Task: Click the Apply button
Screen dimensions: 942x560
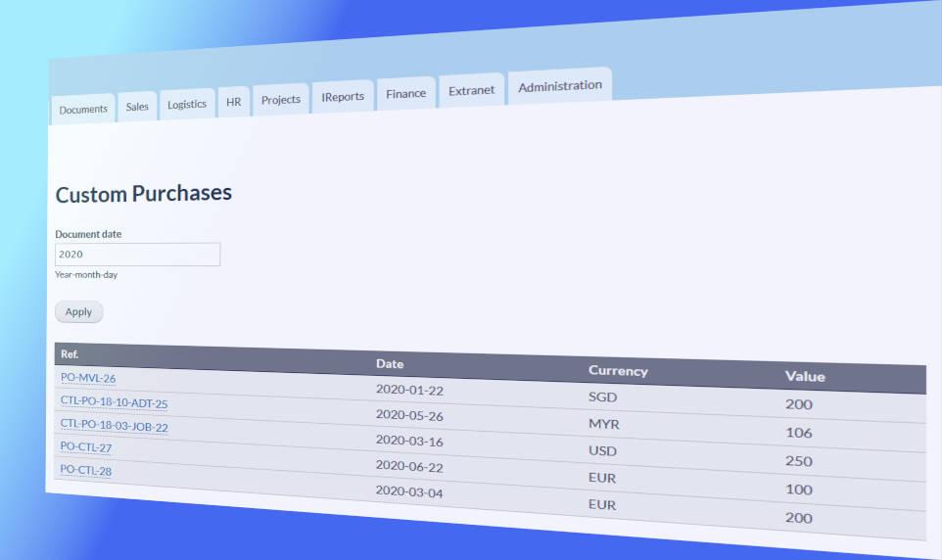Action: pos(78,312)
